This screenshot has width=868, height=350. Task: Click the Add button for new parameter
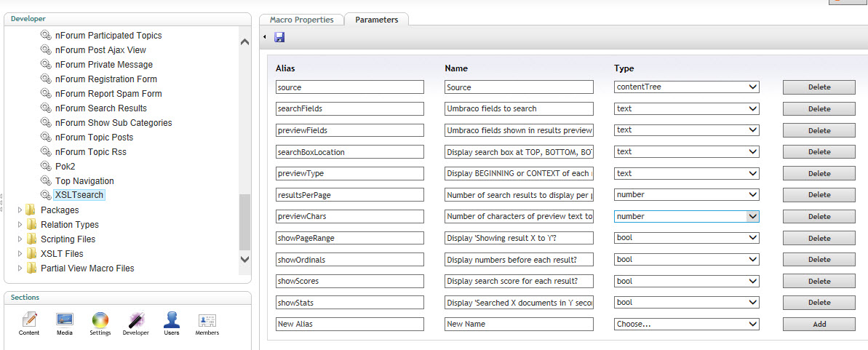click(x=819, y=325)
